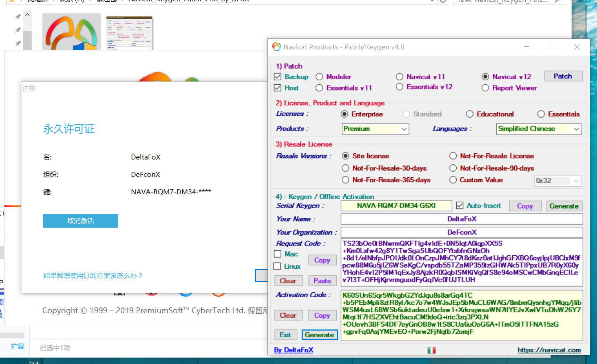Click Copy beside the Request Code box
The height and width of the screenshot is (364, 597).
tap(322, 260)
